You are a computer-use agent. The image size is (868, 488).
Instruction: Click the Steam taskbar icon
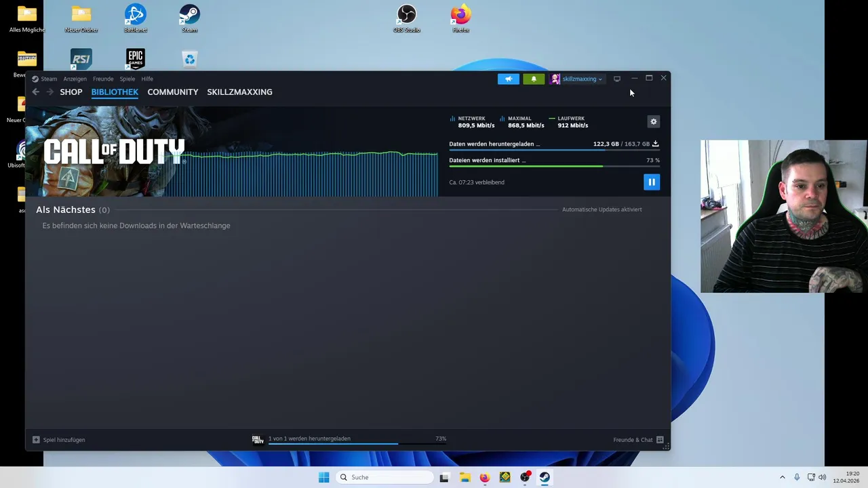click(545, 477)
